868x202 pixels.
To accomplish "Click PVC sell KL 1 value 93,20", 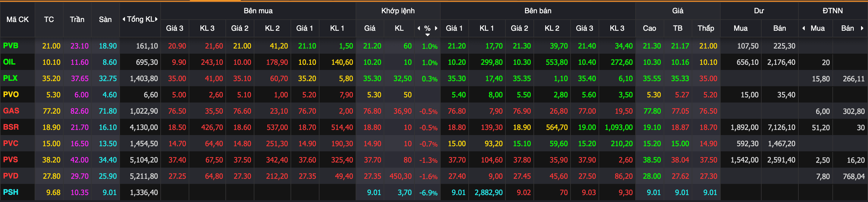I will click(x=493, y=144).
